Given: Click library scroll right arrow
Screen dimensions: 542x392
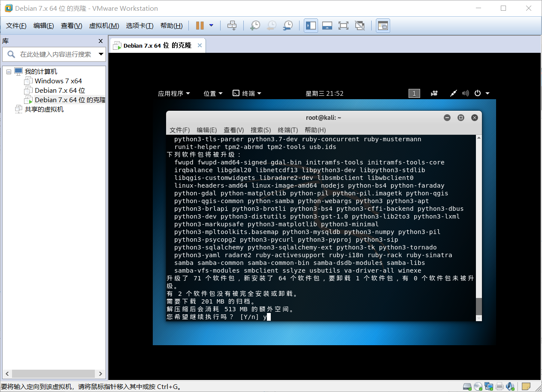Looking at the screenshot, I should [100, 374].
